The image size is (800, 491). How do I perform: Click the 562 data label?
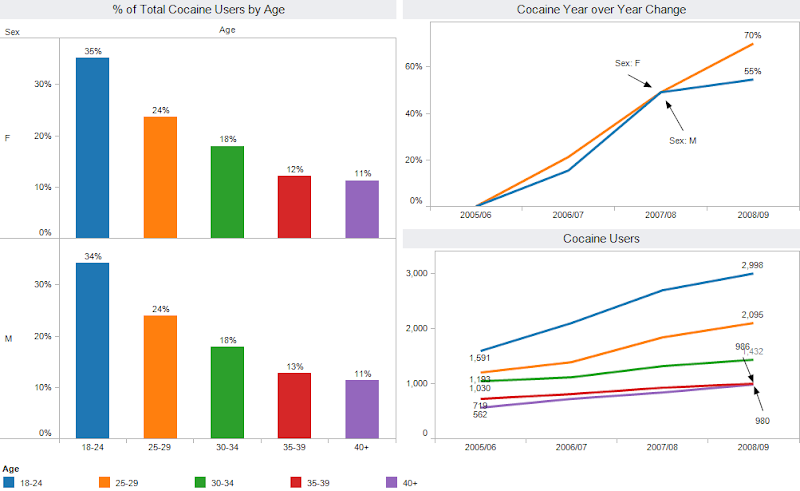pos(480,414)
